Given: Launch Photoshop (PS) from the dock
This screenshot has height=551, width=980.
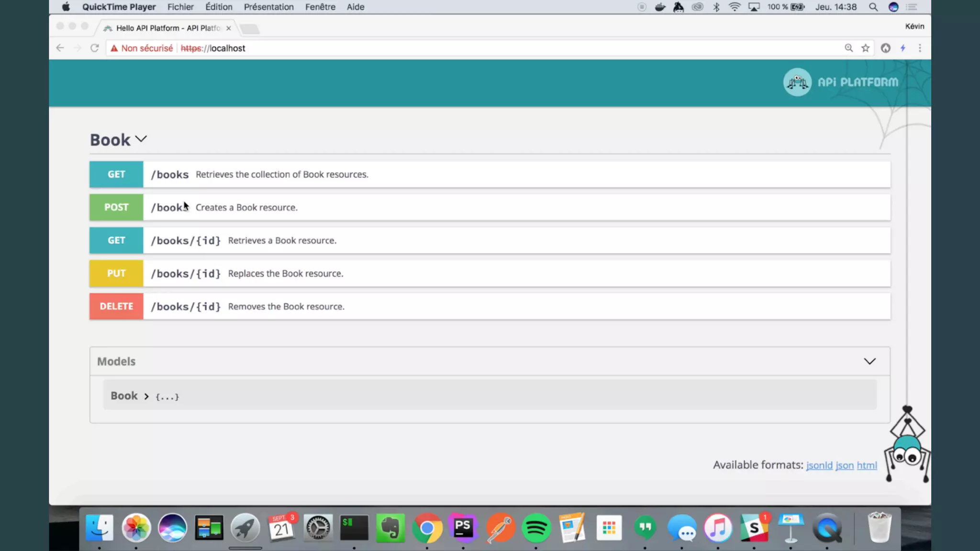Looking at the screenshot, I should click(x=463, y=528).
